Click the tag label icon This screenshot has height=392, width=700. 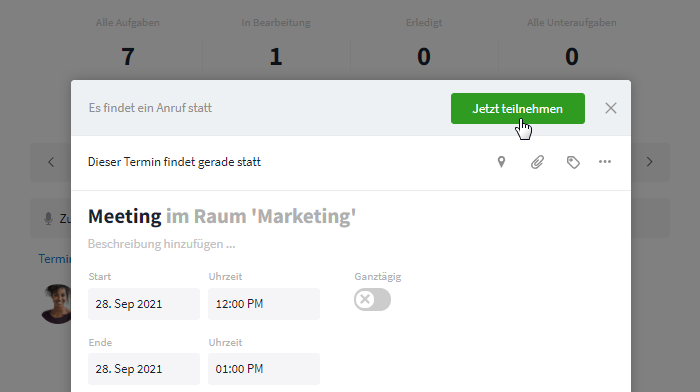click(x=573, y=162)
